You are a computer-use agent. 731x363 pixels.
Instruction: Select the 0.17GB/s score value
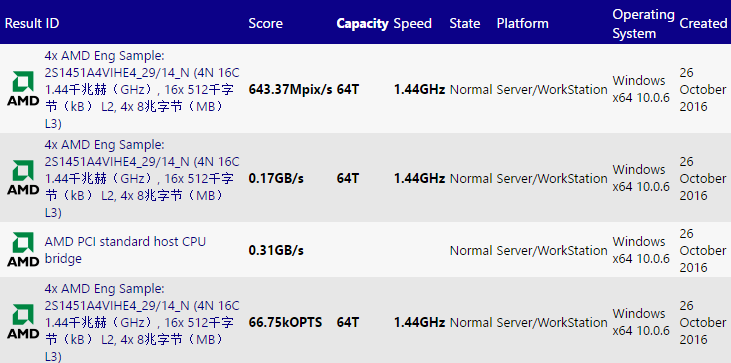tap(276, 178)
